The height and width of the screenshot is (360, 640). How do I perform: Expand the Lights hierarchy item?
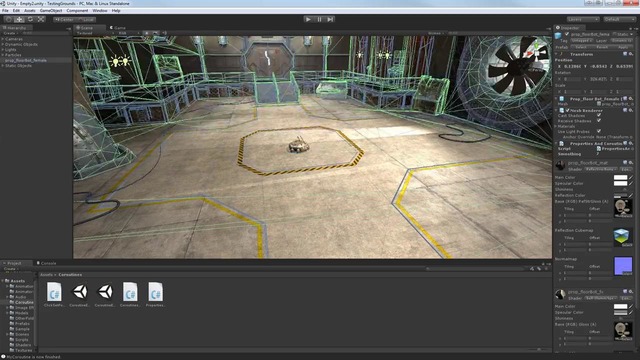coord(3,49)
